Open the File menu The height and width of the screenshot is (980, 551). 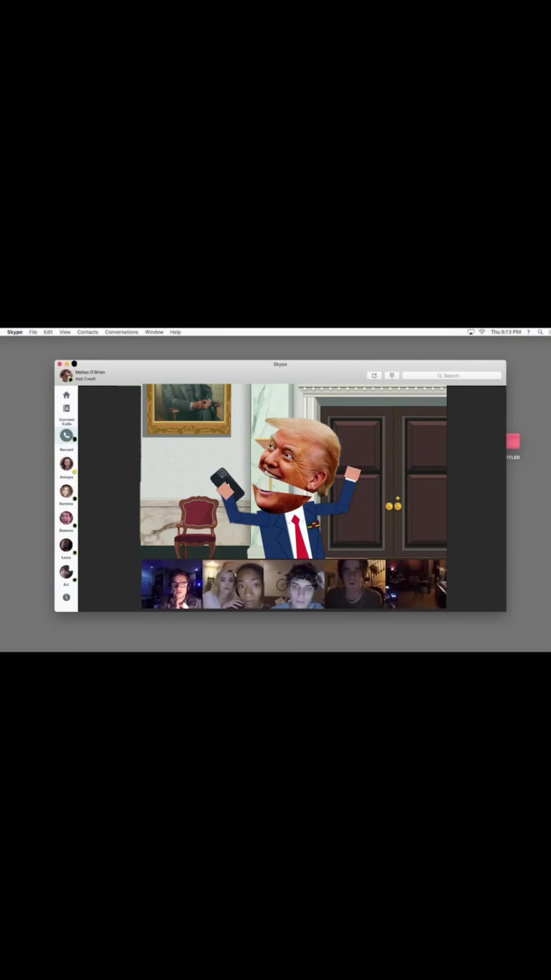point(33,332)
